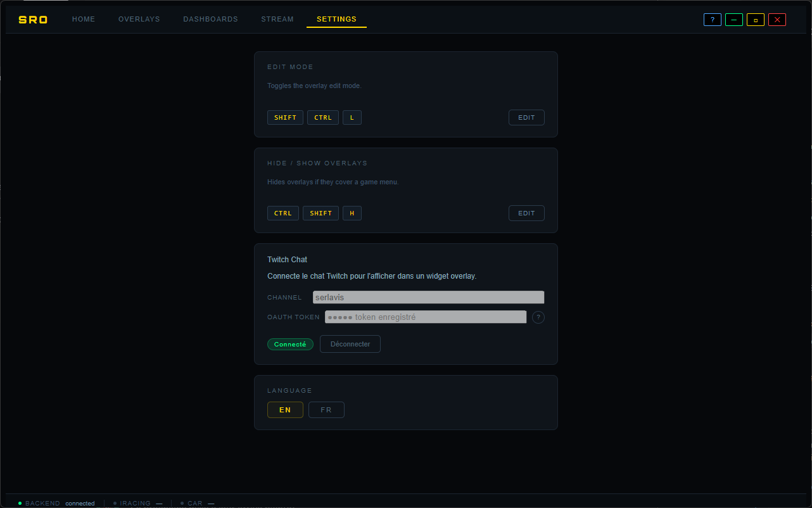Switch language to FR
The width and height of the screenshot is (812, 508).
coord(326,410)
